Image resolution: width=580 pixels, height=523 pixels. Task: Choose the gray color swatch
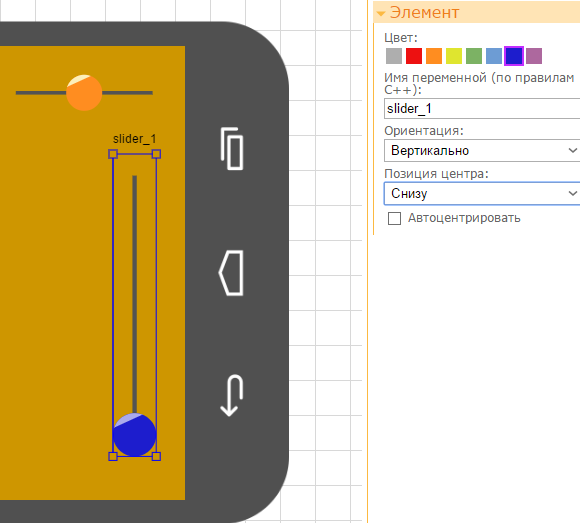tap(394, 56)
